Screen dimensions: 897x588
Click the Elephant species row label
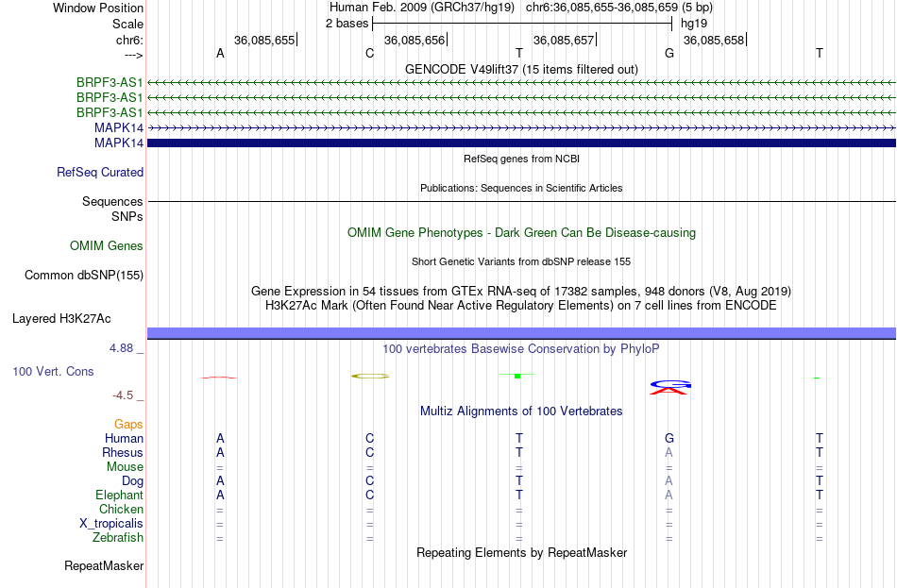tap(119, 496)
